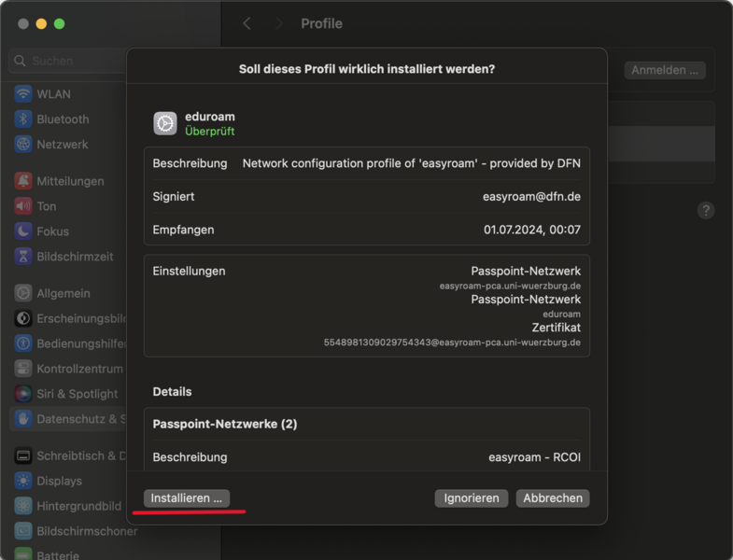Select Hintergrundbild in sidebar

(78, 506)
